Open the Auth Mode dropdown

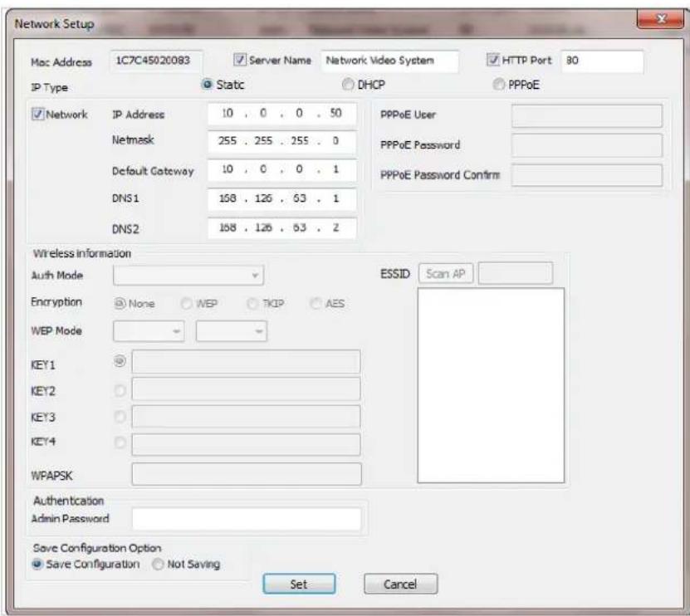[x=188, y=276]
